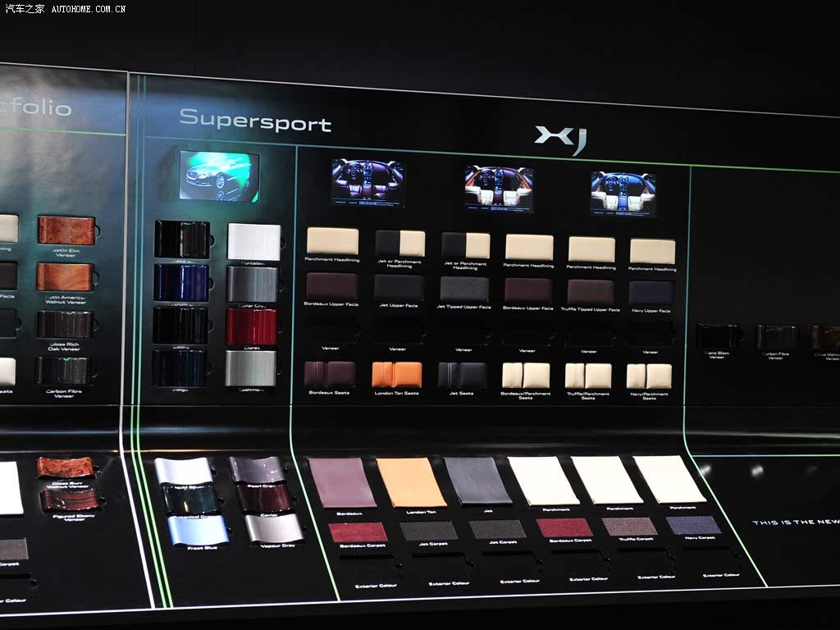
Task: Pick the Navy Upper Facia swatch
Action: (x=651, y=294)
